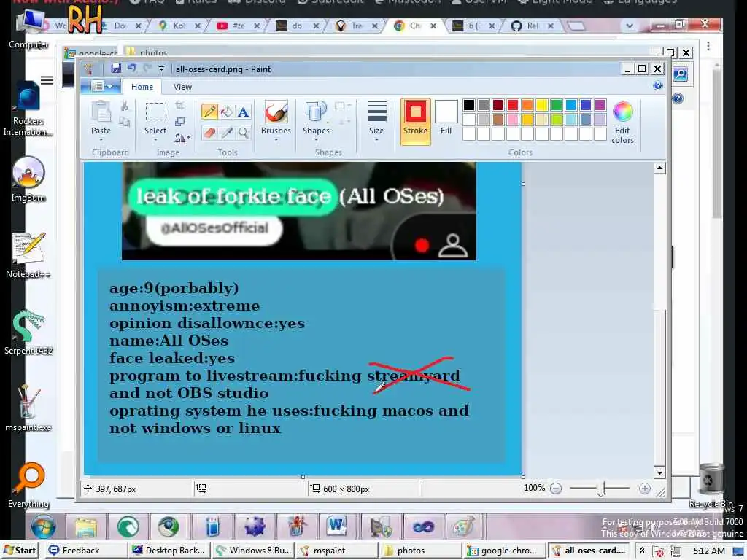Expand the browser tab list chevron
Screen dimensions: 747x560
click(630, 26)
